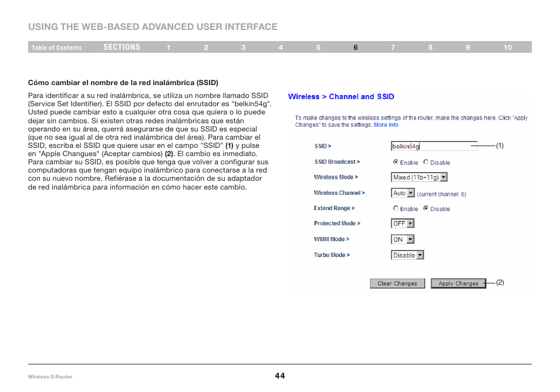Screen dimensions: 560x392
Task: Open the Protected Mode dropdown
Action: [x=403, y=224]
